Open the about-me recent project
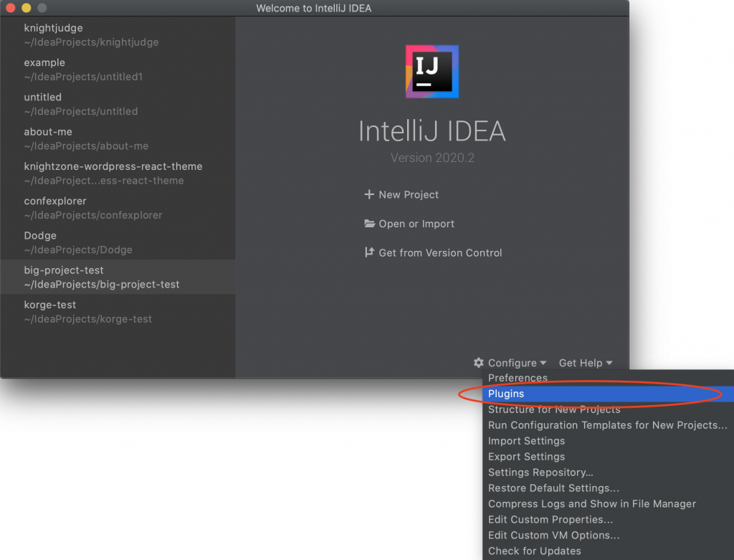 118,138
